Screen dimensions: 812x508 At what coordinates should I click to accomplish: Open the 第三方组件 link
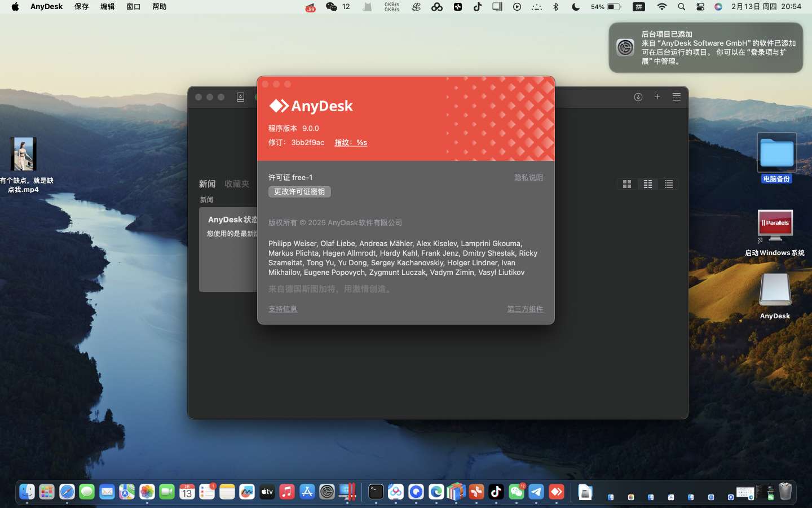tap(525, 309)
